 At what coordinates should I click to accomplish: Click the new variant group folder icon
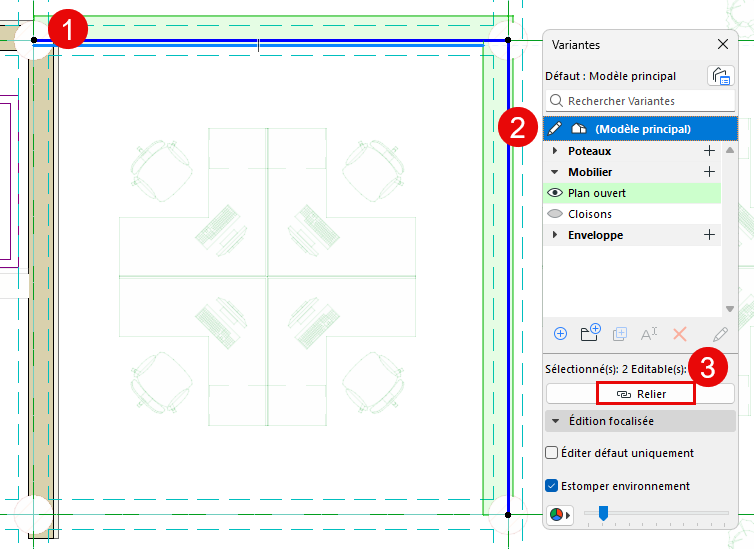click(x=591, y=332)
